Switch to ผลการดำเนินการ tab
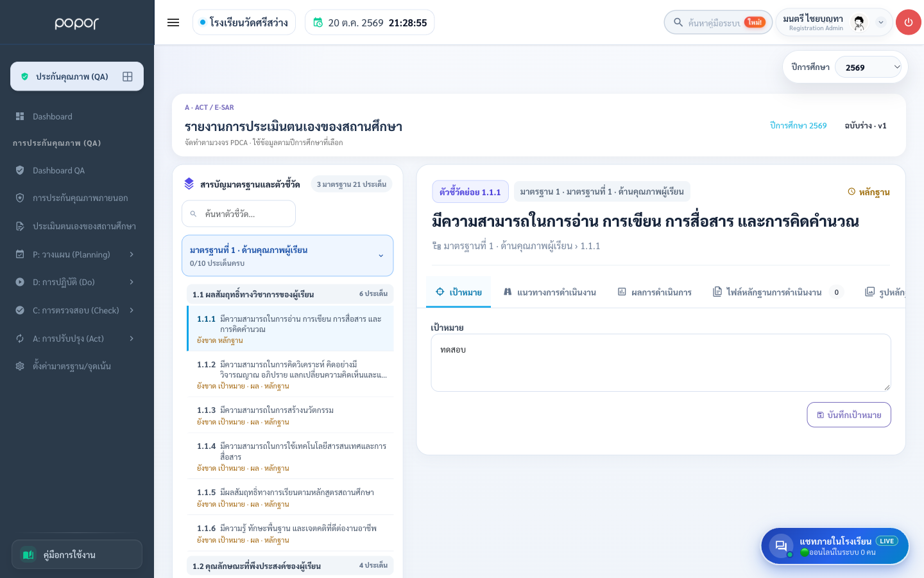Viewport: 924px width, 578px height. (654, 292)
